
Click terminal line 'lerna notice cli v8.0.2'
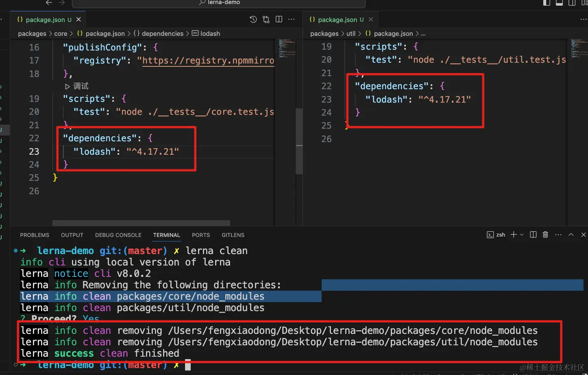click(x=86, y=274)
